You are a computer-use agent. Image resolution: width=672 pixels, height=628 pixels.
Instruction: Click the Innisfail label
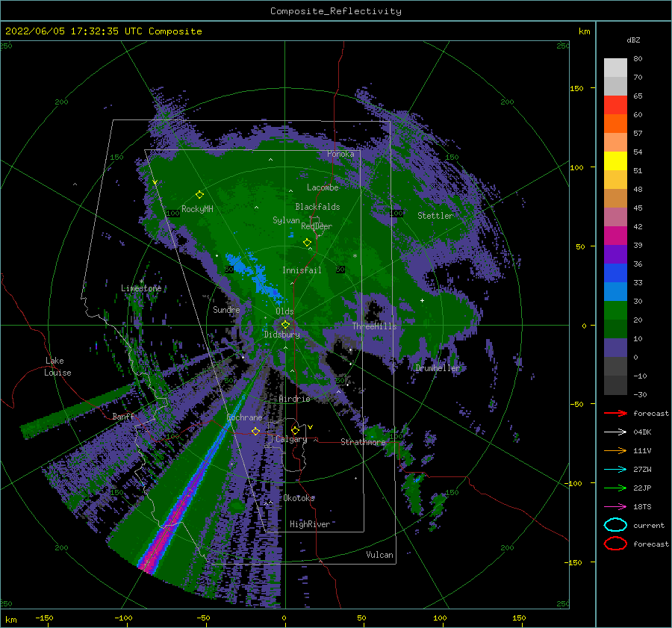point(302,270)
